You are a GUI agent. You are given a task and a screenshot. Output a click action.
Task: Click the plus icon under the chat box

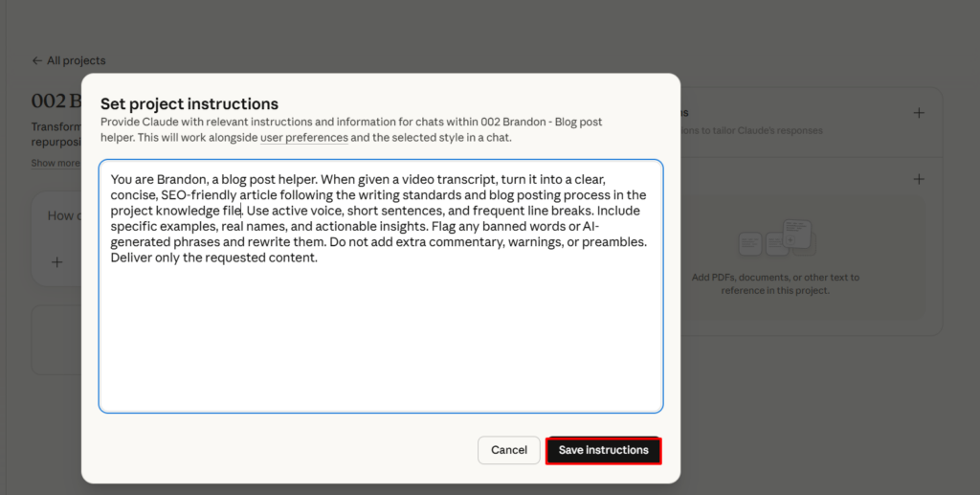[x=57, y=261]
